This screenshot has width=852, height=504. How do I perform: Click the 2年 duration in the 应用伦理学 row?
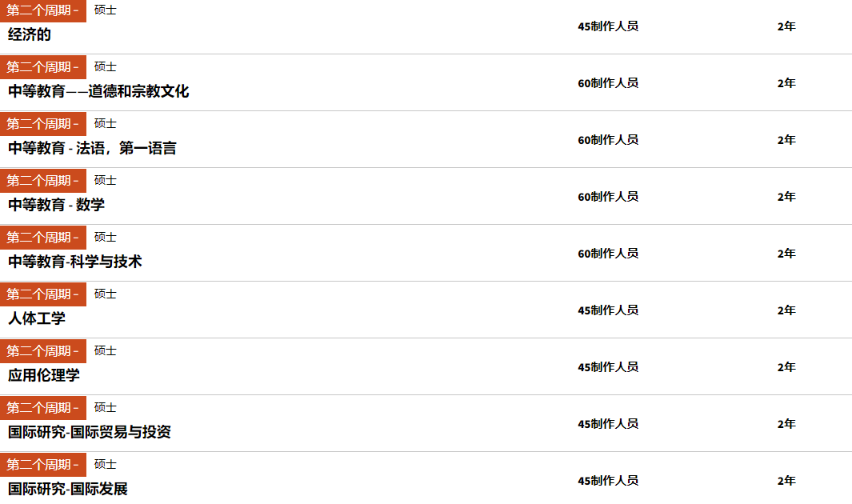[x=786, y=367]
